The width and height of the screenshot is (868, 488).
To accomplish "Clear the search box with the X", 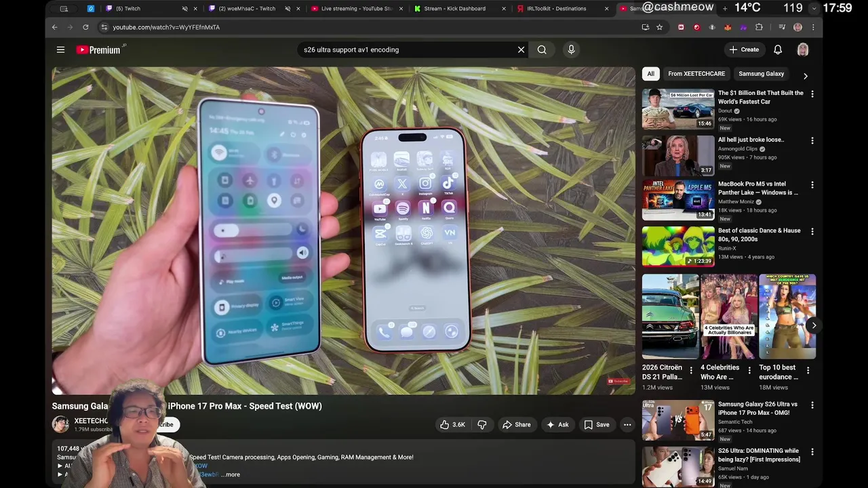I will [x=521, y=49].
